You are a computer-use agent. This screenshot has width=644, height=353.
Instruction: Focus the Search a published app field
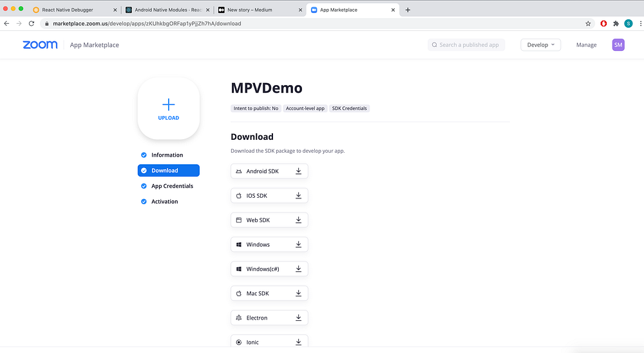(466, 45)
